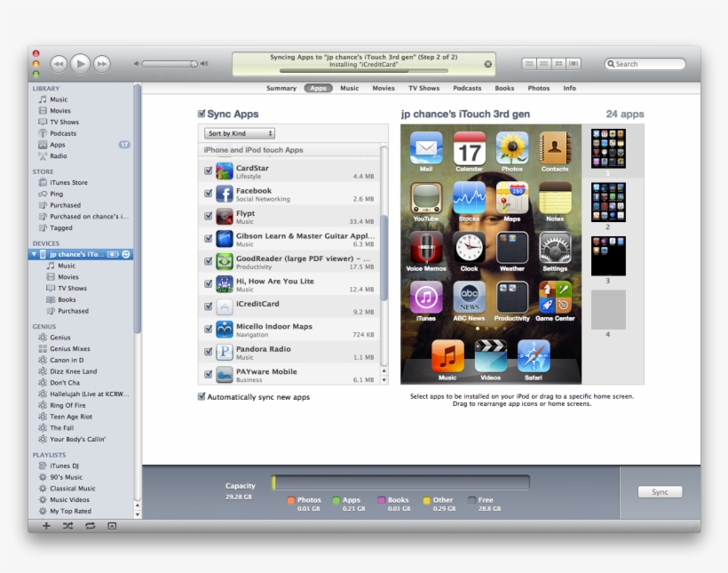
Task: Adjust the volume slider
Action: [170, 64]
